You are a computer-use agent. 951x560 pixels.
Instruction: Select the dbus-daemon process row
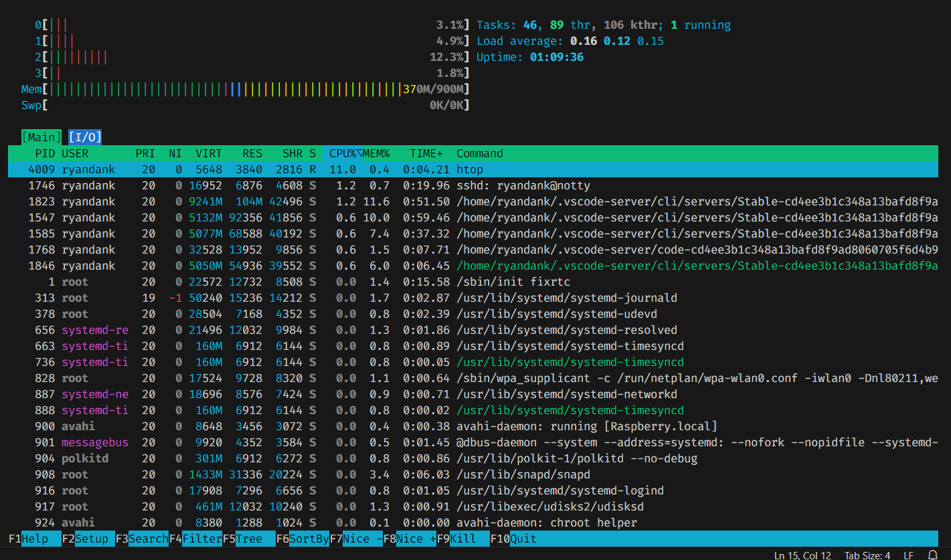coord(473,442)
